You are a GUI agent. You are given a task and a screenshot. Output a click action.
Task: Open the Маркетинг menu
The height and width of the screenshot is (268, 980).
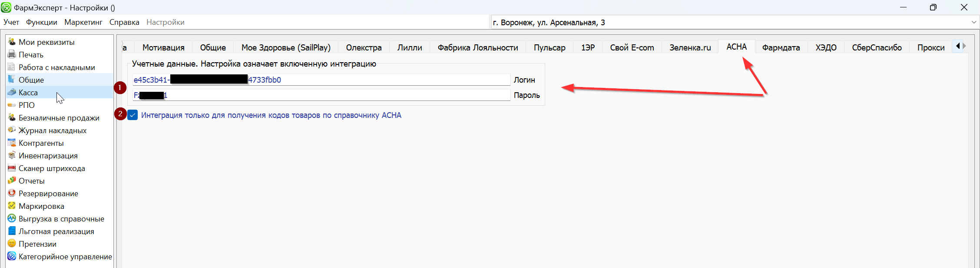[x=83, y=22]
